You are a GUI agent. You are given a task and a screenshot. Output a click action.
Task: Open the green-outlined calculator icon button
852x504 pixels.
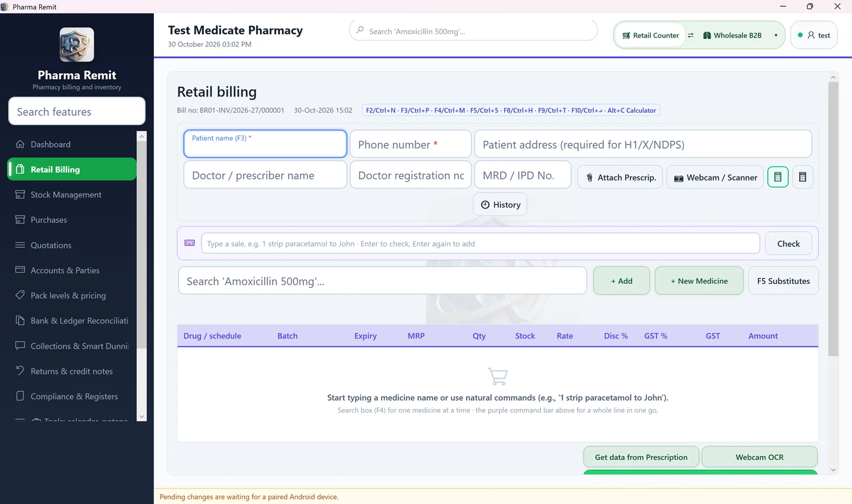(778, 177)
